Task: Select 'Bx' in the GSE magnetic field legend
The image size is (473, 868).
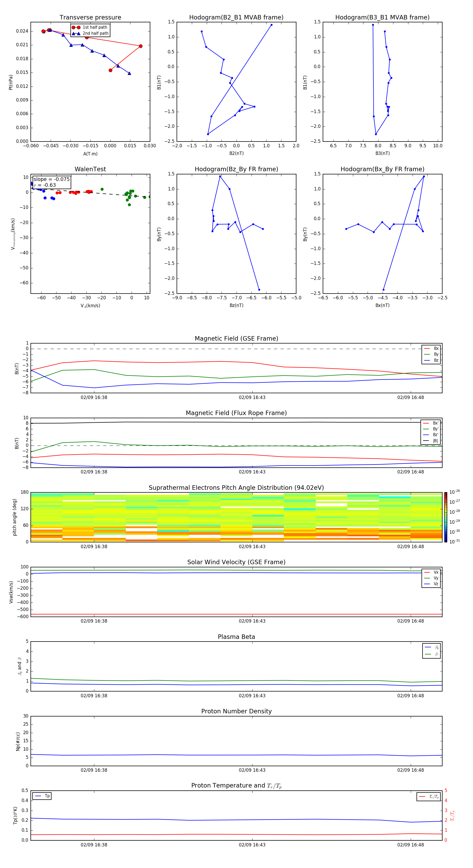Action: [x=431, y=349]
